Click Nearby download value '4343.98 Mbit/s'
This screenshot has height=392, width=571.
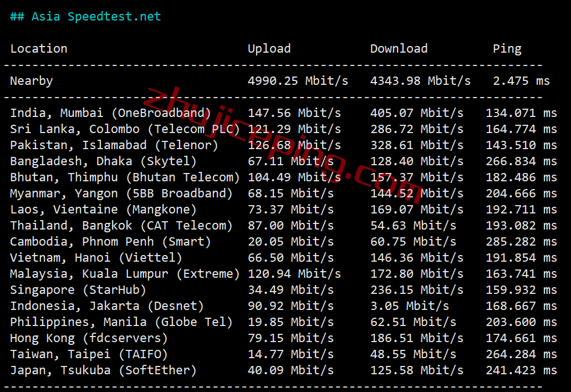coord(420,81)
